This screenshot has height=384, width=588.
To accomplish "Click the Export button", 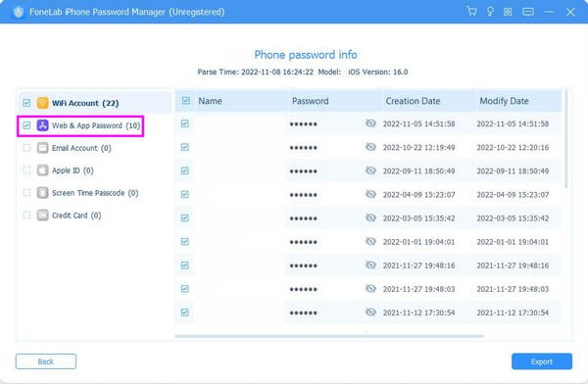I will coord(542,361).
